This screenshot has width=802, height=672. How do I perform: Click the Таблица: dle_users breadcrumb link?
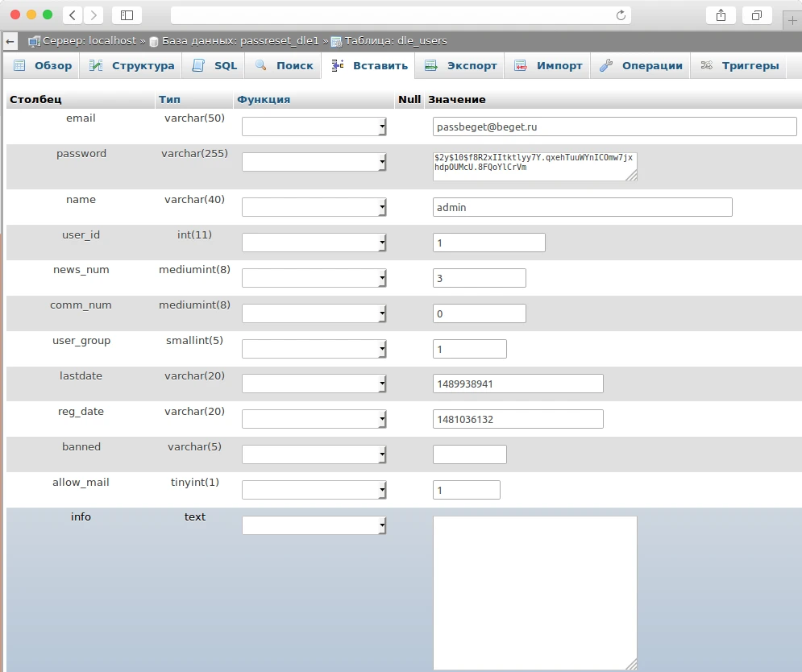pyautogui.click(x=395, y=41)
